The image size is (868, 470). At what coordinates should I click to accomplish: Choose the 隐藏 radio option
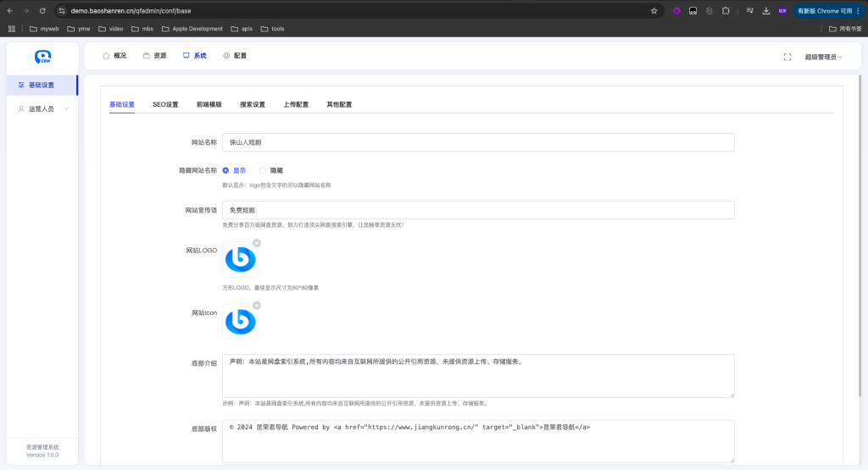click(x=271, y=170)
